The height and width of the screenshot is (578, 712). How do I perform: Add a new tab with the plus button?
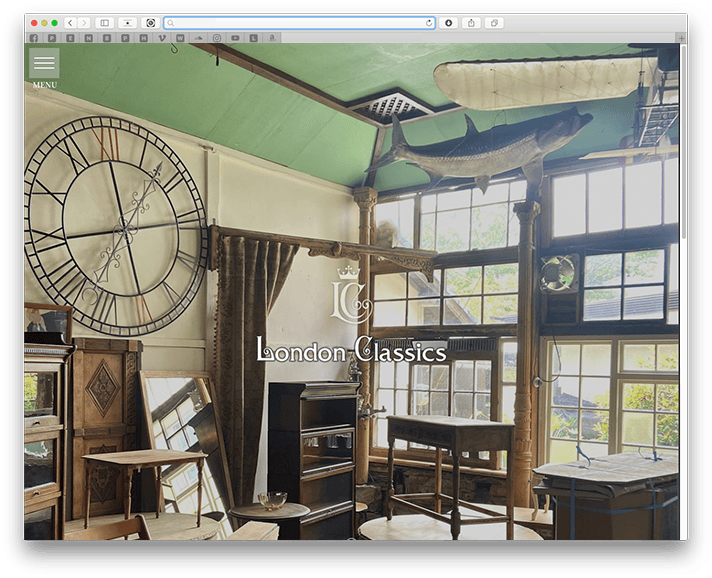pos(681,38)
